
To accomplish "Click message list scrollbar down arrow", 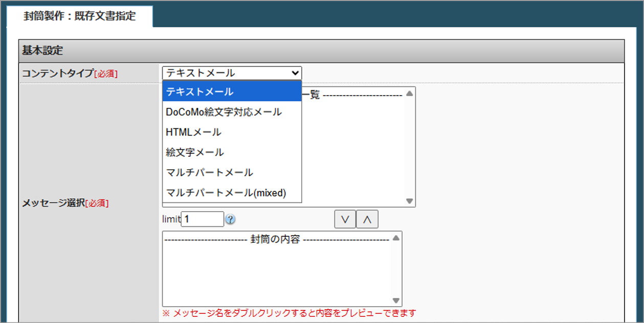I will click(409, 201).
